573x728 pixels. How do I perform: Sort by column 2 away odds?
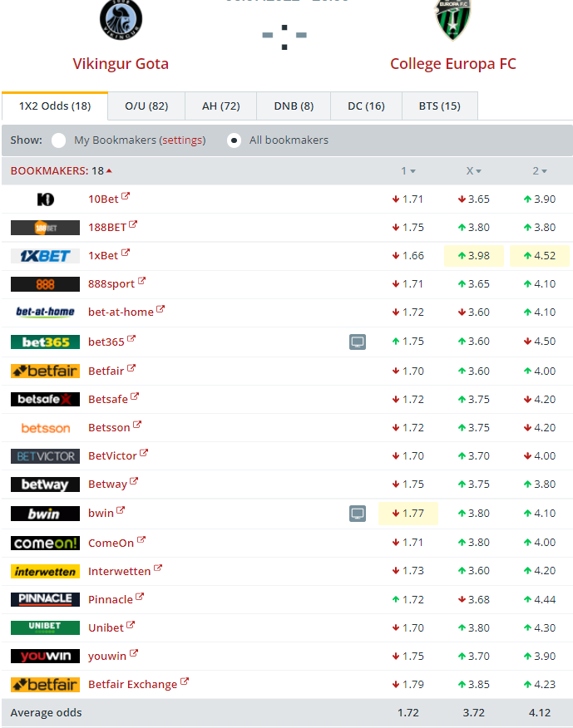(x=540, y=171)
